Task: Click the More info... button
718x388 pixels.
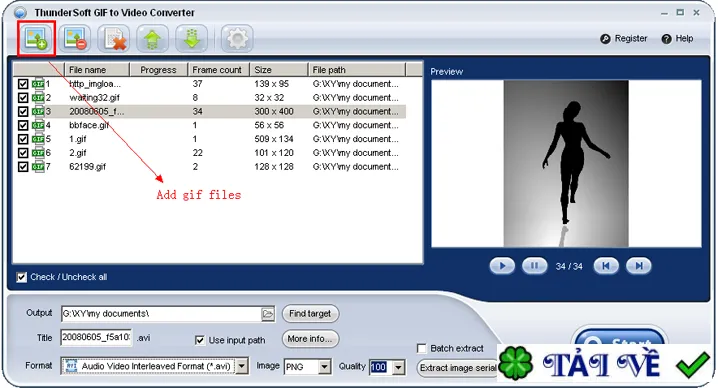Action: tap(310, 339)
